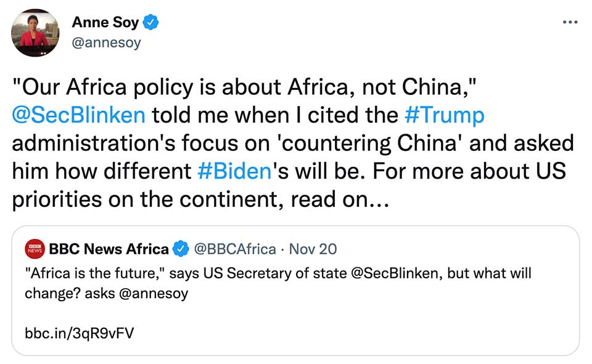Open the @BBCAfrica handle
The image size is (592, 364).
[x=235, y=249]
